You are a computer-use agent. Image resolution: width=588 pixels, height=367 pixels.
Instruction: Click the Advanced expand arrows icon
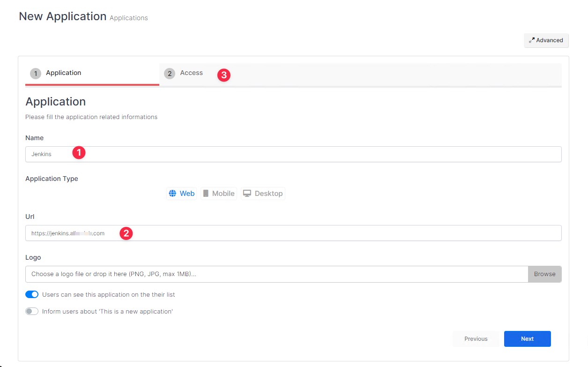click(532, 40)
